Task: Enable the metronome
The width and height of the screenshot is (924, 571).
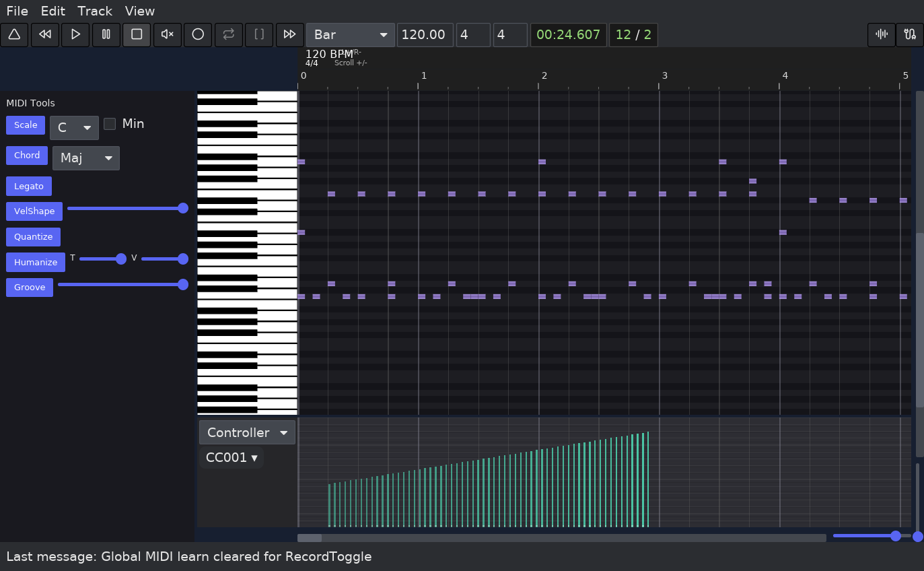Action: coord(14,34)
